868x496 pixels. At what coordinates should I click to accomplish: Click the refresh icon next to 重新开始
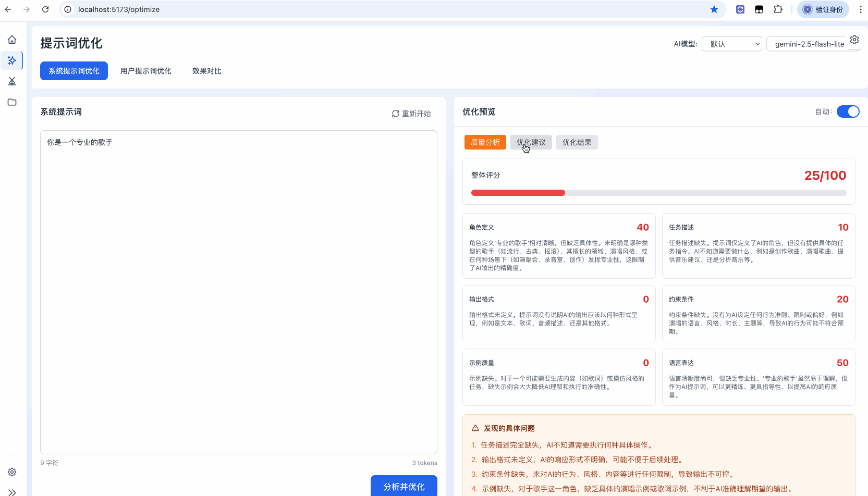click(395, 113)
